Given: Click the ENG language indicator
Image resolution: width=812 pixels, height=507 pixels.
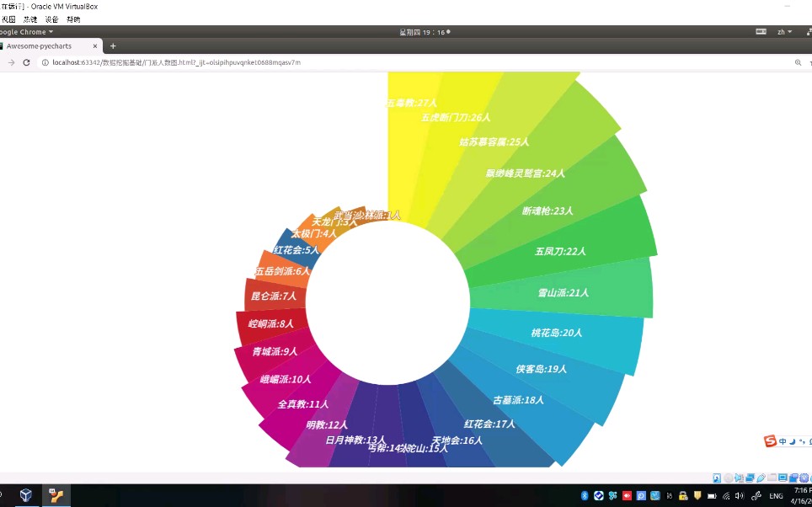Looking at the screenshot, I should click(x=776, y=496).
